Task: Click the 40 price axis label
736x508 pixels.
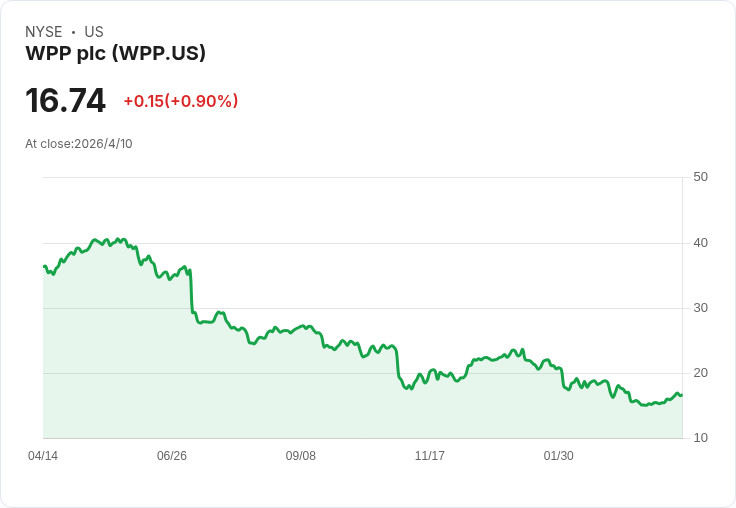Action: (700, 243)
